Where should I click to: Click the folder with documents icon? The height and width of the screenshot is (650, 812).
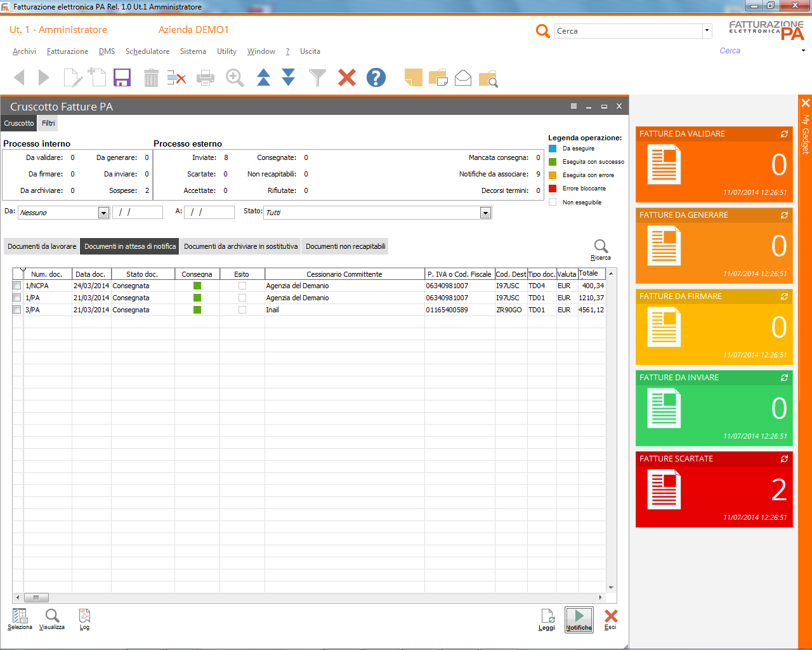click(x=438, y=77)
